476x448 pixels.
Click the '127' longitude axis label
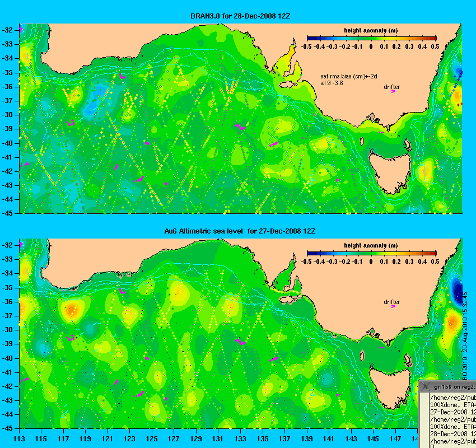coord(174,439)
